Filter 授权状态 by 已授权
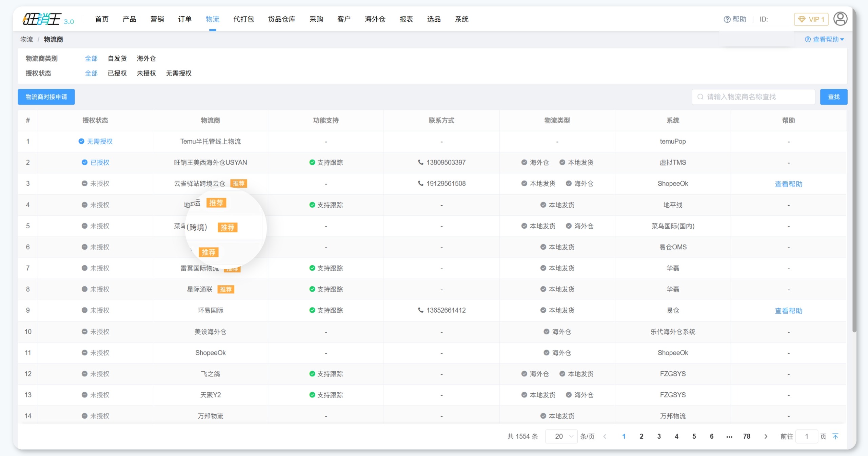Screen dimensions: 868x456 [x=117, y=73]
